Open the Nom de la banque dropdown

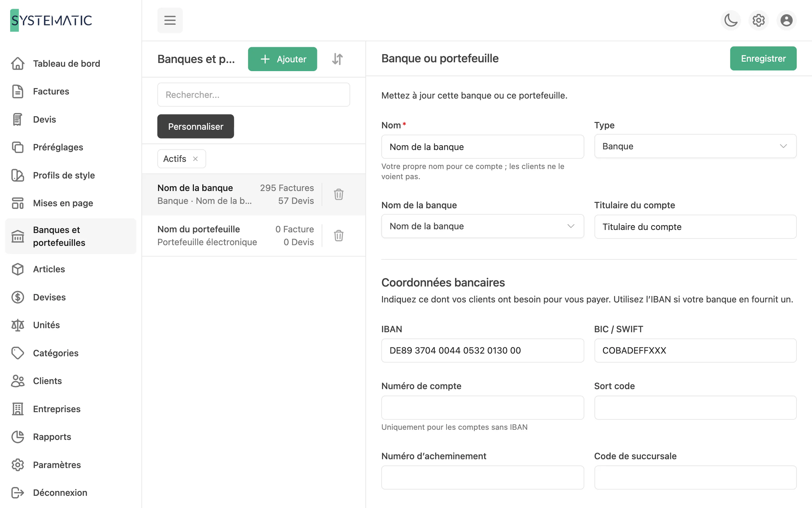tap(482, 226)
